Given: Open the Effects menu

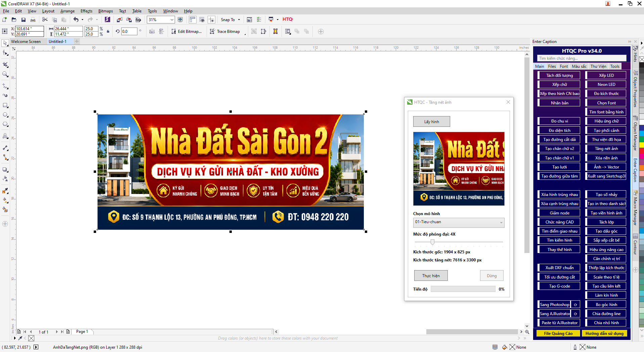Looking at the screenshot, I should (x=86, y=11).
